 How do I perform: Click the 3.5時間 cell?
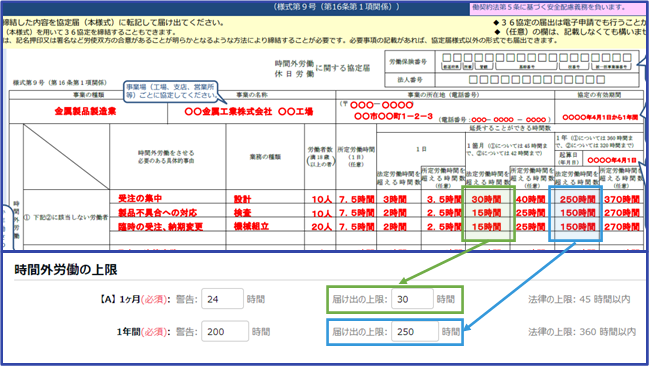(x=444, y=199)
